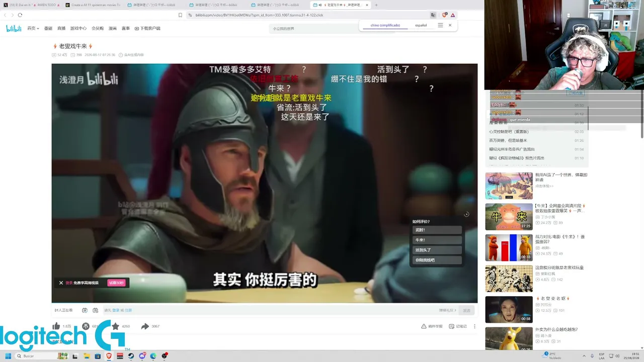This screenshot has height=362, width=644.
Task: Select chino (simplificado) in the translate popup
Action: pyautogui.click(x=385, y=25)
